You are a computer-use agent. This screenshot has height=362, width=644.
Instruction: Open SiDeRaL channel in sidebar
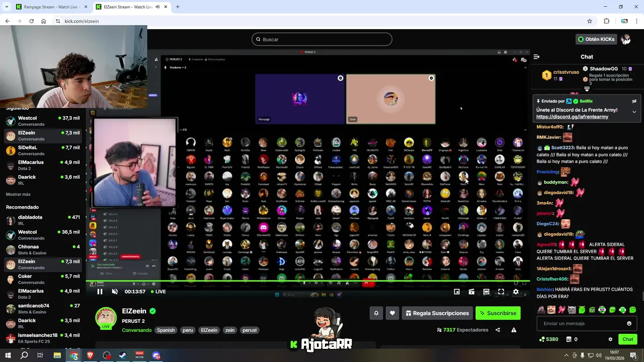[x=43, y=150]
